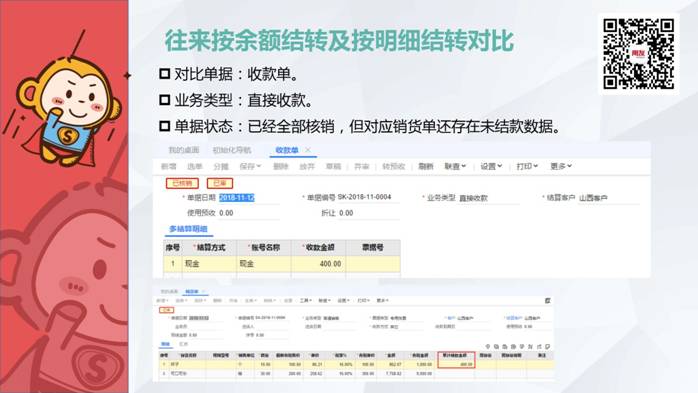The height and width of the screenshot is (393, 698).
Task: Switch to the 初始化导航 tab
Action: [x=231, y=150]
